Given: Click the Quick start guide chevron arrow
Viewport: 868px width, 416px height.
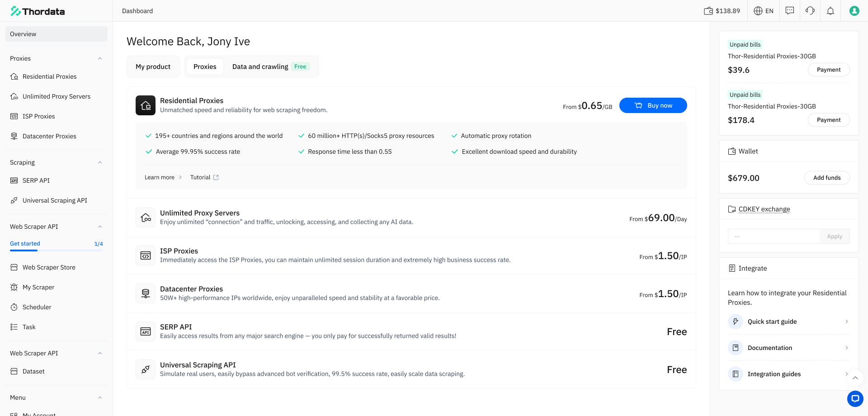Looking at the screenshot, I should pos(846,321).
